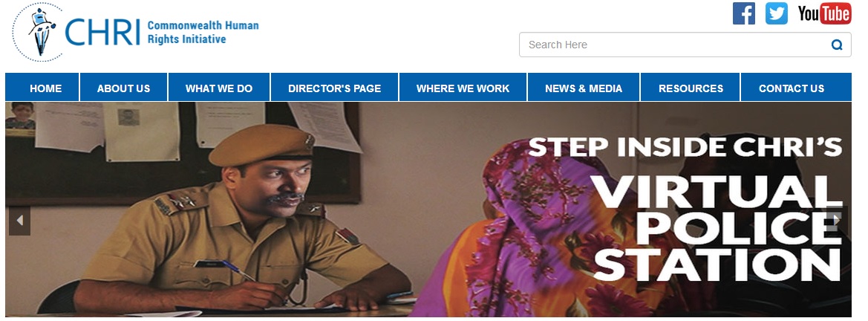The height and width of the screenshot is (321, 868).
Task: Click the Commonwealth Human Rights Initiative text
Action: coord(203,32)
